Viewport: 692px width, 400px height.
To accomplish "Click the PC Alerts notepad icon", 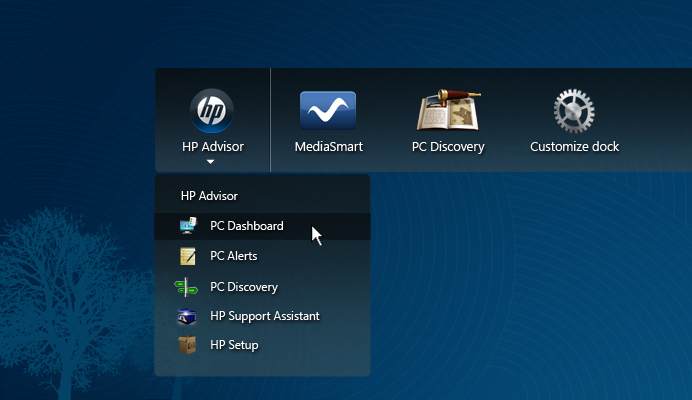I will click(188, 256).
